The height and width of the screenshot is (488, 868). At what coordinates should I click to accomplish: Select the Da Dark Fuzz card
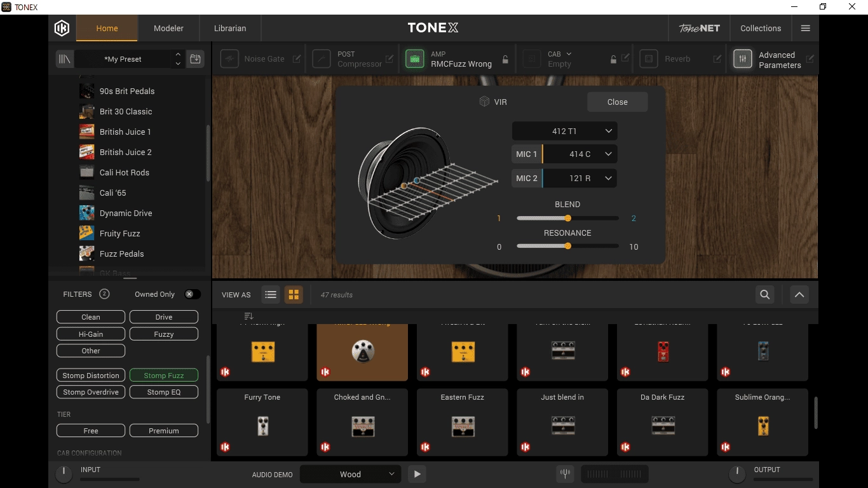(x=663, y=422)
